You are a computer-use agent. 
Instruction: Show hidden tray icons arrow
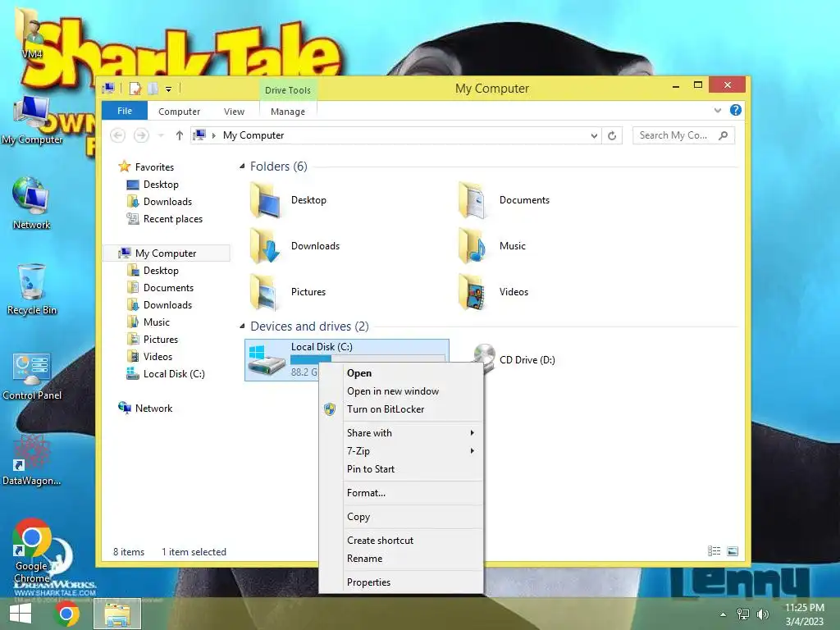pos(724,614)
